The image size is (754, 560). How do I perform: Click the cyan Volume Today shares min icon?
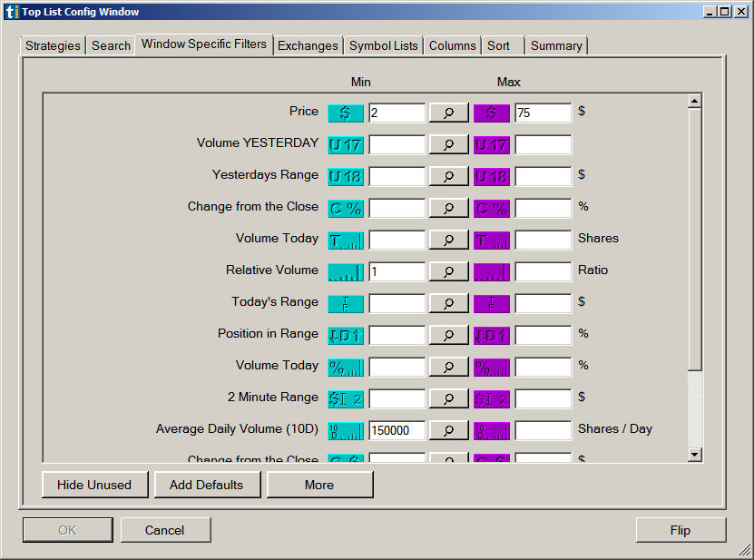[x=346, y=241]
